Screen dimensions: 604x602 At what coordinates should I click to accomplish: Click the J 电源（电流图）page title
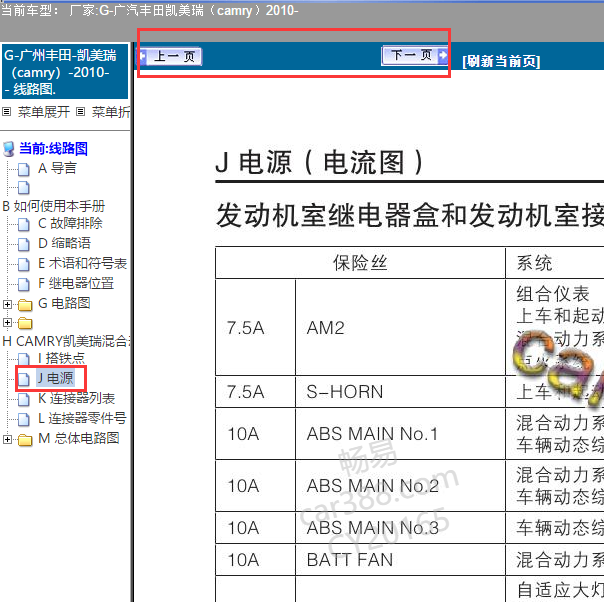pos(319,163)
